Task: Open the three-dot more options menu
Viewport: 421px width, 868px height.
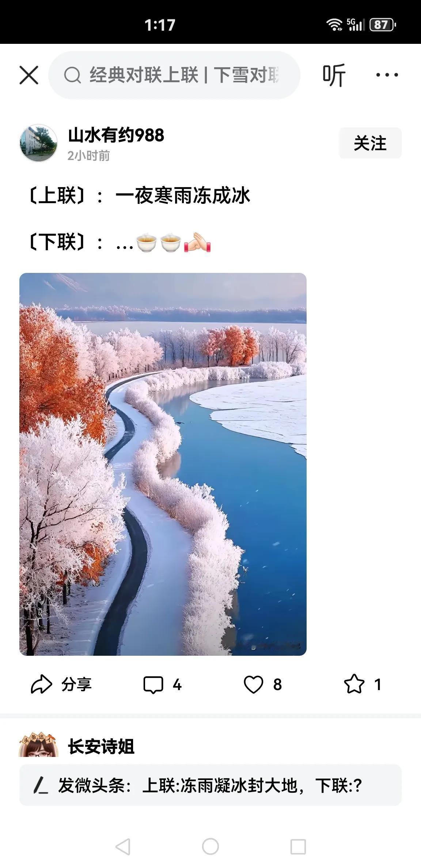Action: point(387,75)
